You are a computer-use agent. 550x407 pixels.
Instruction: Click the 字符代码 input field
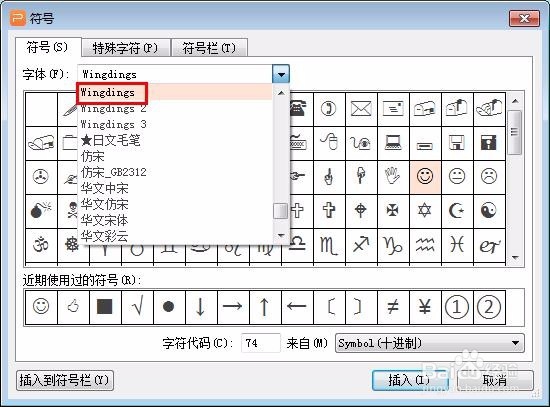click(x=261, y=343)
